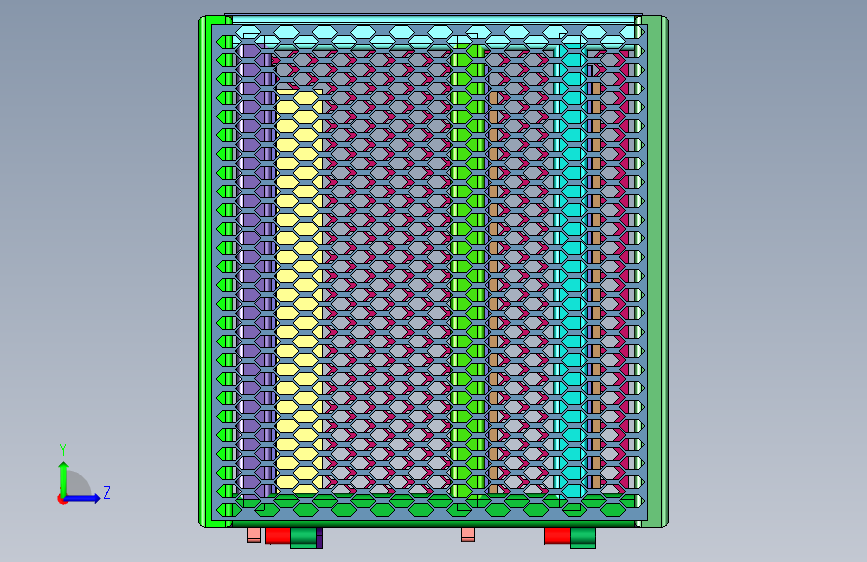Select the red origin ball of the triad
This screenshot has width=867, height=562.
click(x=62, y=499)
